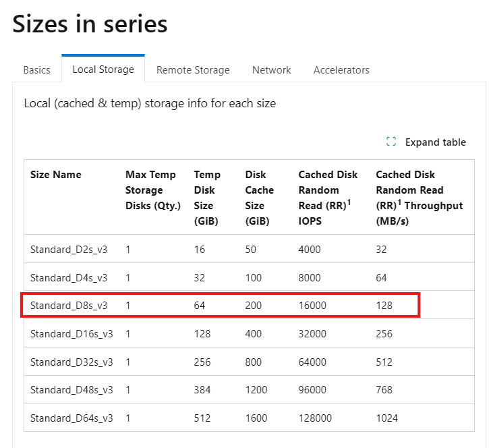Viewport: 491px width, 448px height.
Task: Select the Disk Cache Size column header
Action: click(x=259, y=198)
